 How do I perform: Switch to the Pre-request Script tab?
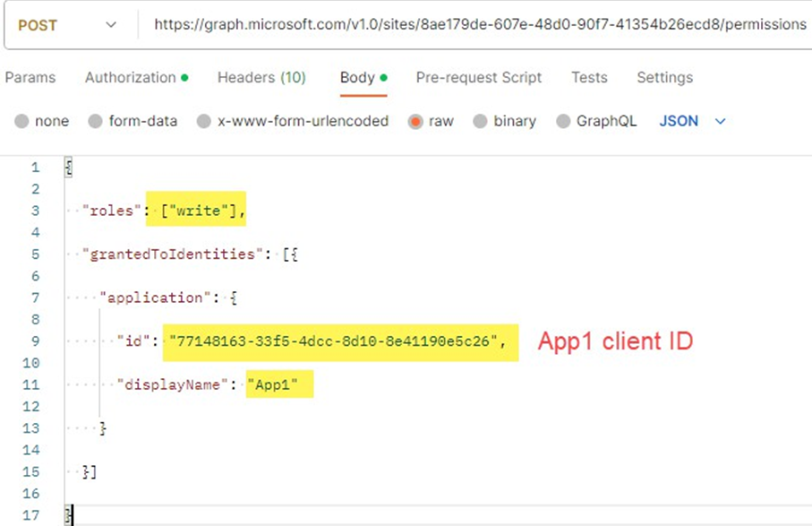(x=479, y=78)
